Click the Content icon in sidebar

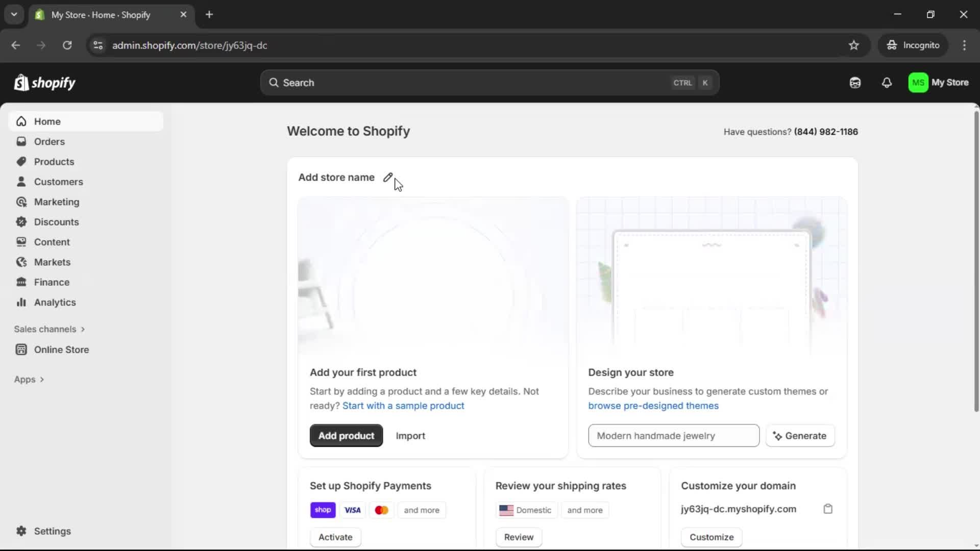pyautogui.click(x=21, y=242)
